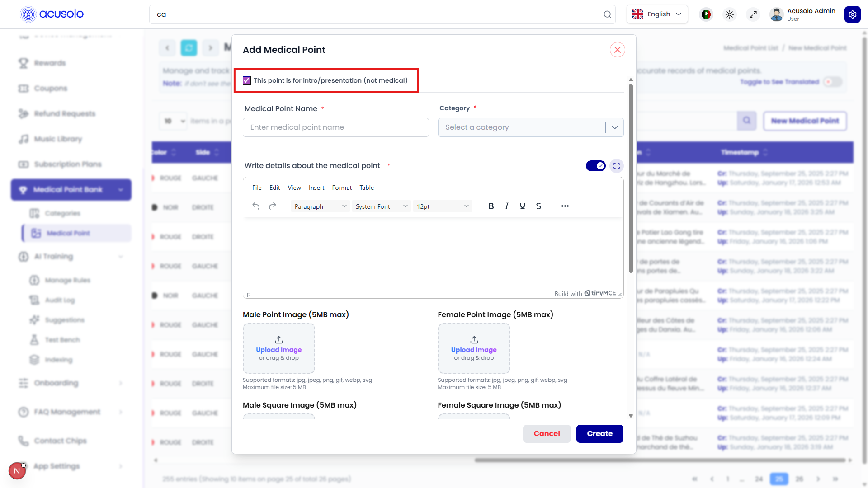Change the font size from 12pt
This screenshot has width=868, height=488.
click(x=442, y=206)
